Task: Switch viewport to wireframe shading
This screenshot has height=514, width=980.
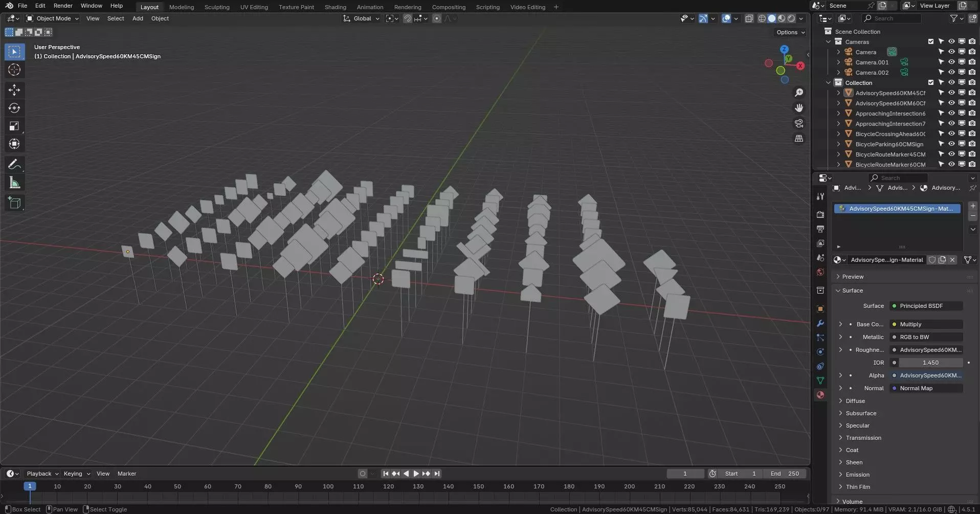Action: pyautogui.click(x=762, y=18)
